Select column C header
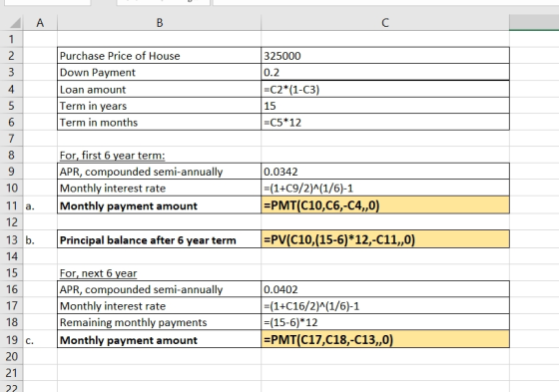Screen dimensions: 559x392 385,23
